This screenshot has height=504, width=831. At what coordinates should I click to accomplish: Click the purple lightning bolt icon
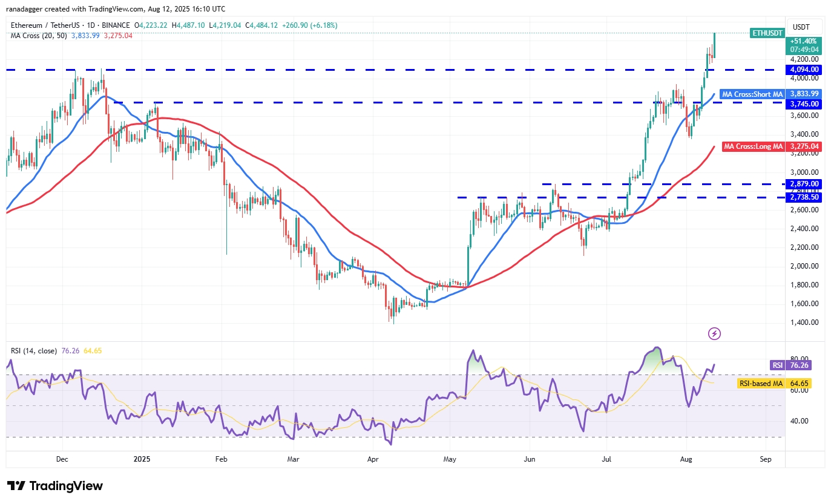point(714,333)
